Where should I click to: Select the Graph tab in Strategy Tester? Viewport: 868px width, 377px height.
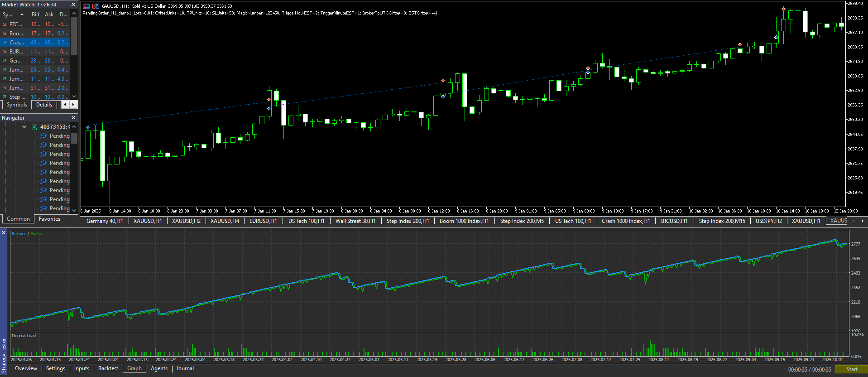click(134, 368)
